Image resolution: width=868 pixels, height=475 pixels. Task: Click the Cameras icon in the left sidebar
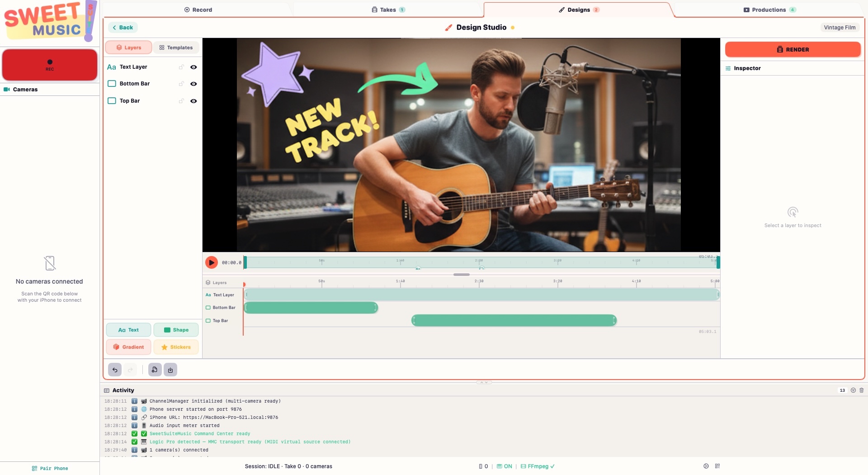6,89
